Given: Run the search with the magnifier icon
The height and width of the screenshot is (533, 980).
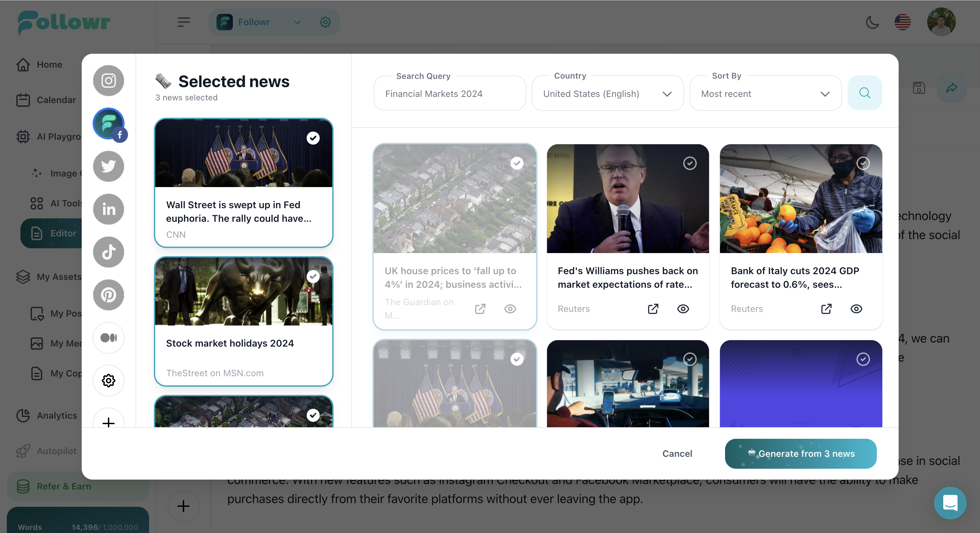Looking at the screenshot, I should click(865, 93).
